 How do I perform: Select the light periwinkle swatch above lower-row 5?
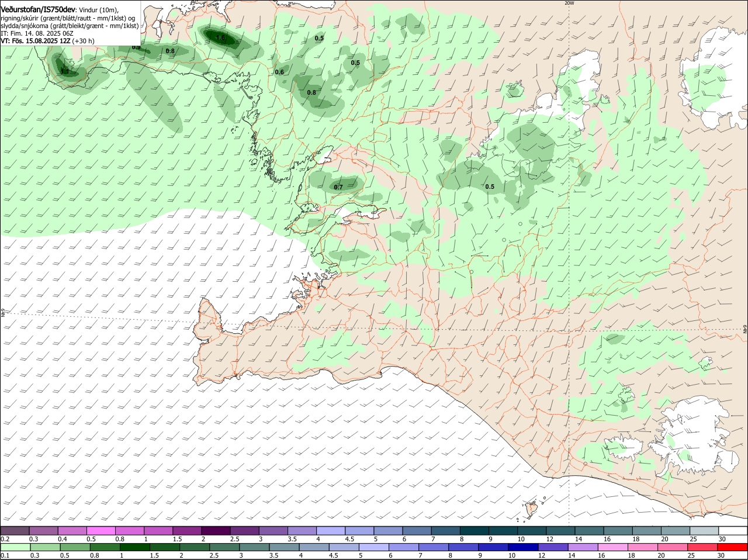373,547
